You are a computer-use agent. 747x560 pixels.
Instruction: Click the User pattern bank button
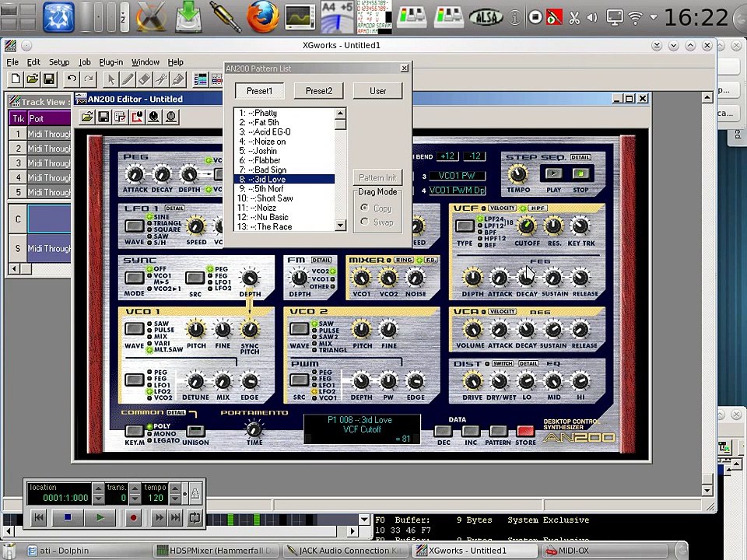click(x=378, y=91)
